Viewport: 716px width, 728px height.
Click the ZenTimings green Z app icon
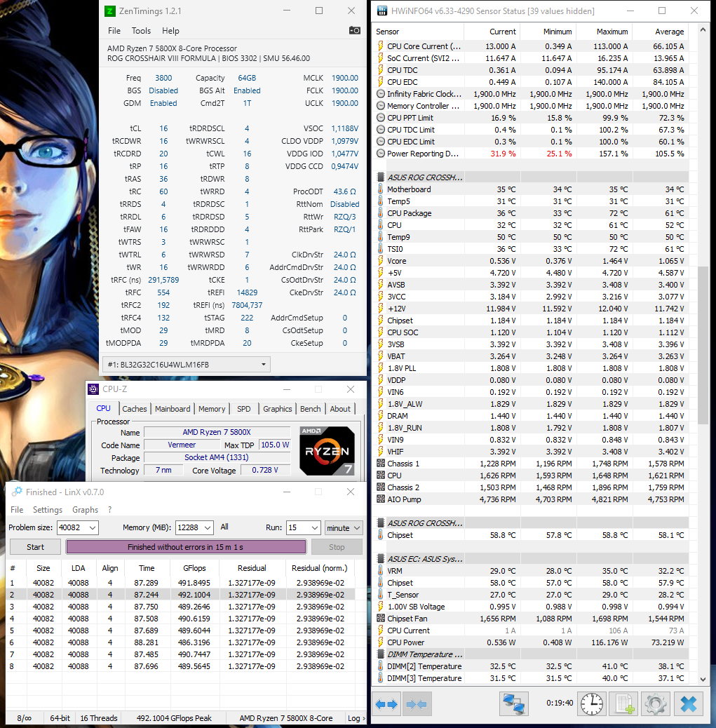[x=110, y=11]
